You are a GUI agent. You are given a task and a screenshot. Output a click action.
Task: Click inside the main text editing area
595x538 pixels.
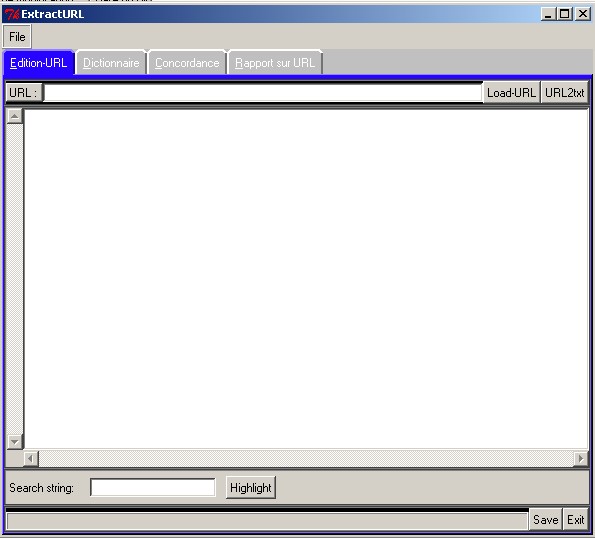tap(306, 279)
